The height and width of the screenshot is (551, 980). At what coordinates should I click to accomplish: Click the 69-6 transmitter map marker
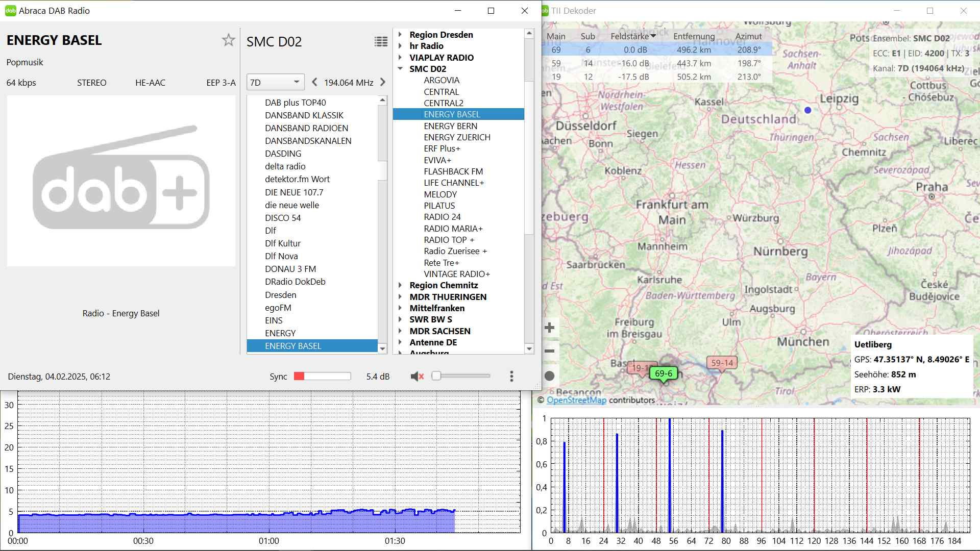click(663, 373)
